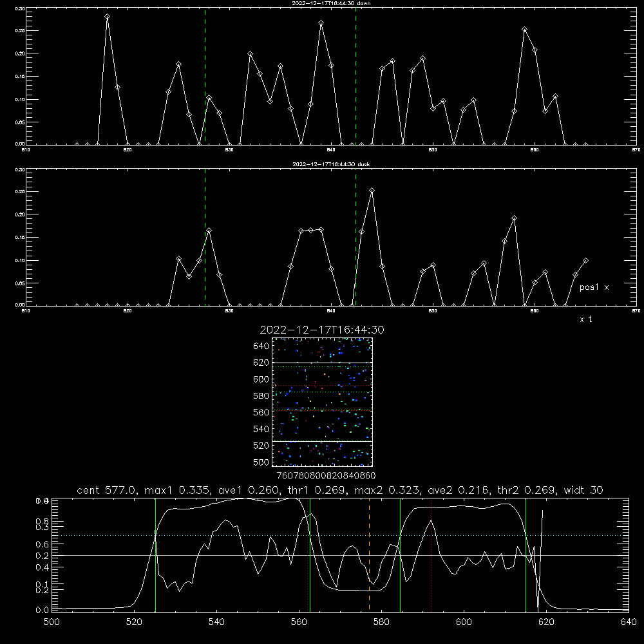644x644 pixels.
Task: Click the 'max1 0.335' value in stats line
Action: click(x=178, y=490)
